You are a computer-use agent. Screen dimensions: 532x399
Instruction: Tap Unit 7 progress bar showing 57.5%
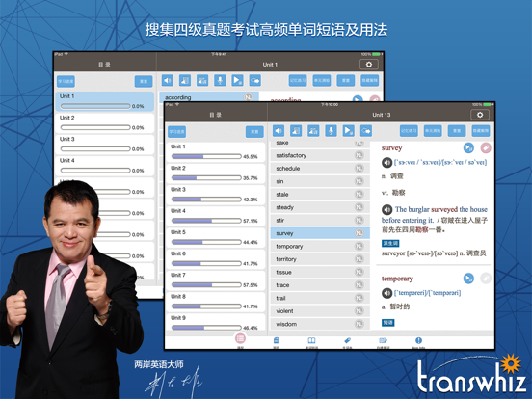coord(206,284)
